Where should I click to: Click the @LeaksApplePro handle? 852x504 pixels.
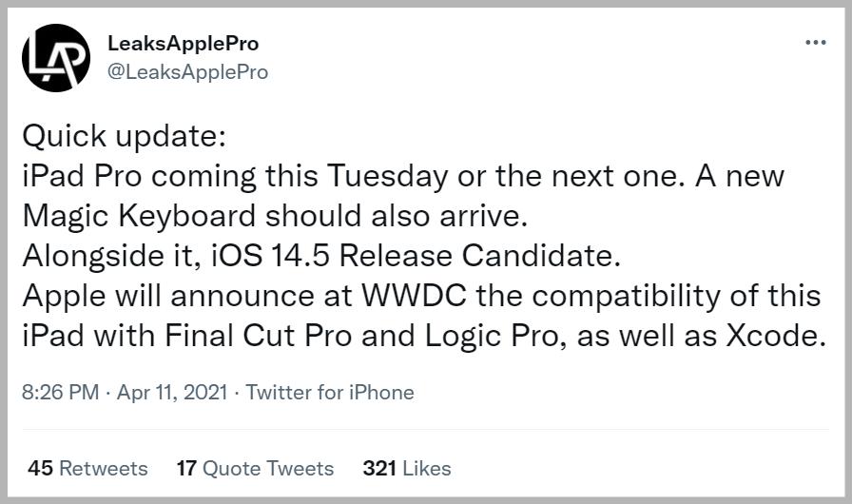pos(189,72)
